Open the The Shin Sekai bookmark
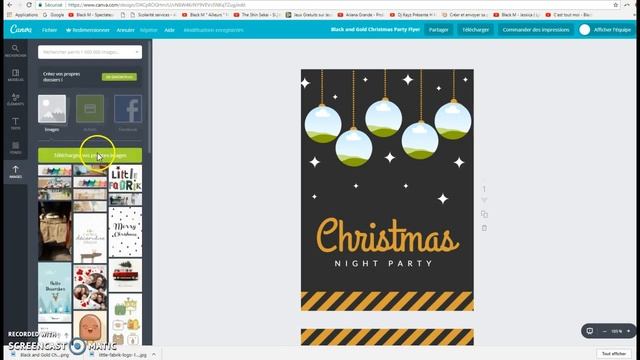This screenshot has width=640, height=360. point(257,15)
